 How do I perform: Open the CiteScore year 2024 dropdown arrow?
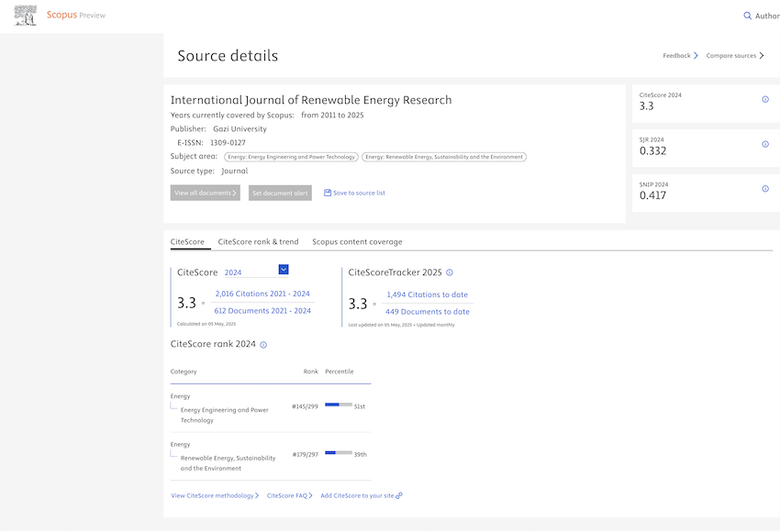point(284,270)
